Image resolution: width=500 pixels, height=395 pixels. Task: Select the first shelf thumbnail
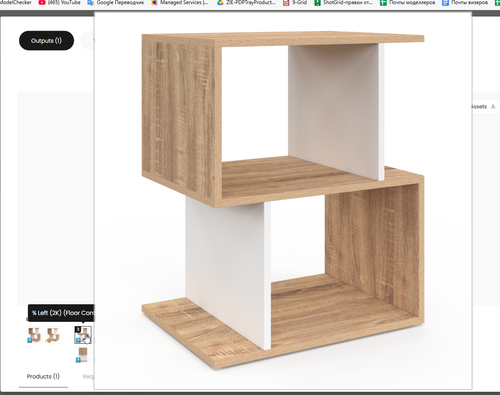pyautogui.click(x=34, y=335)
